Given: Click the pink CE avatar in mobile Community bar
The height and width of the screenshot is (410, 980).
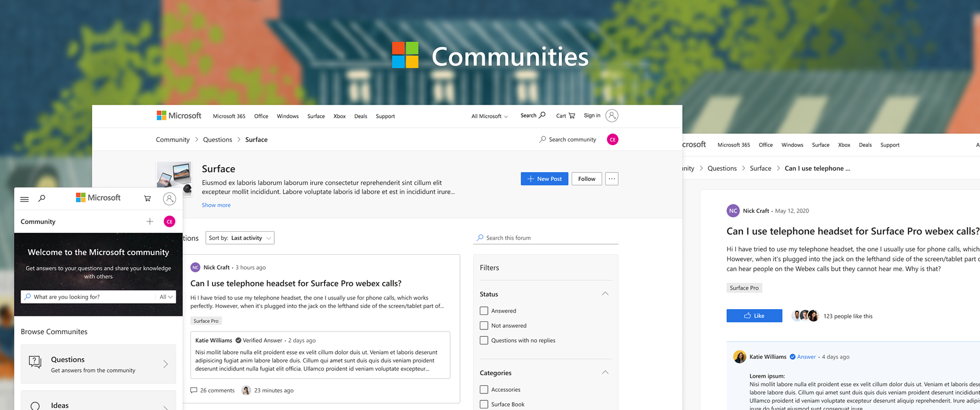Looking at the screenshot, I should [x=169, y=222].
